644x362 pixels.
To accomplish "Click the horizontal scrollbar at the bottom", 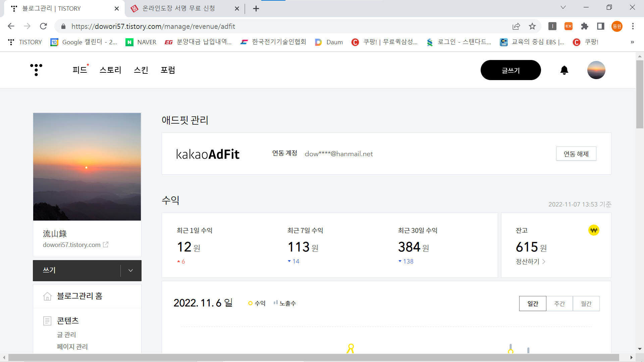I will click(x=314, y=357).
